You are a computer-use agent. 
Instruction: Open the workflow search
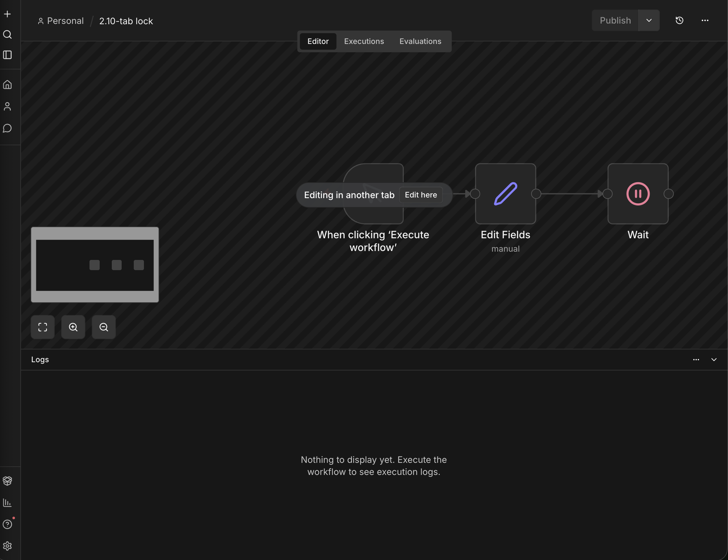coord(7,34)
